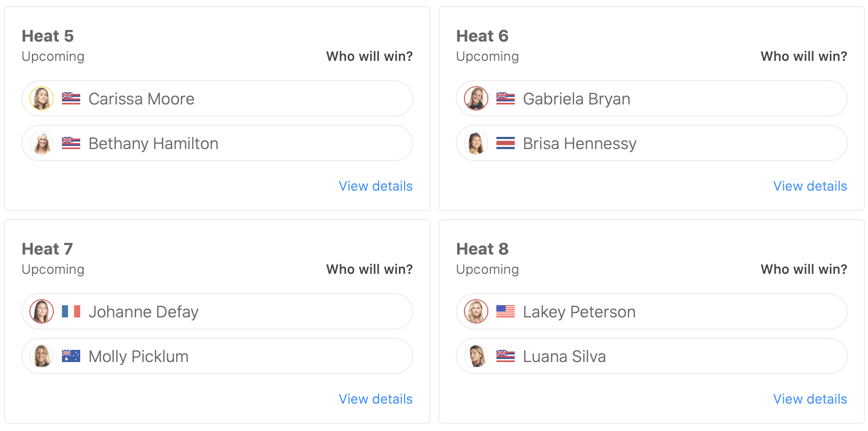The height and width of the screenshot is (431, 868).
Task: Click Johanne Defay's France flag icon
Action: click(71, 311)
